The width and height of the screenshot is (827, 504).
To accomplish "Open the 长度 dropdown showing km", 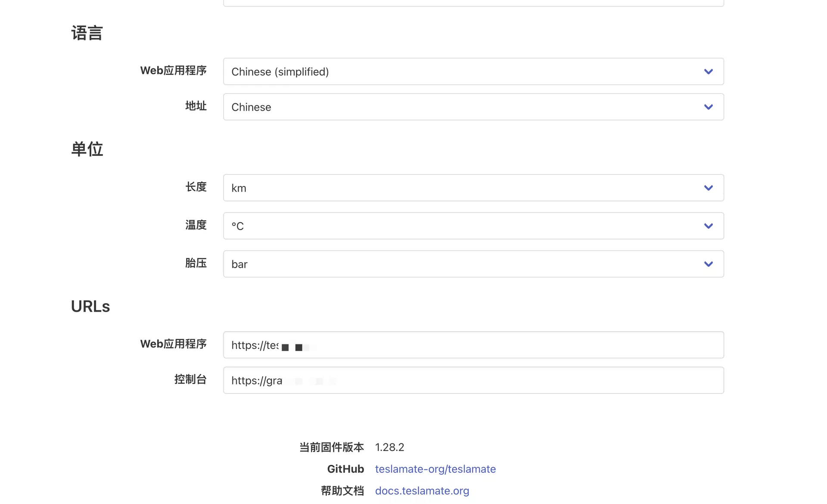I will click(x=473, y=188).
